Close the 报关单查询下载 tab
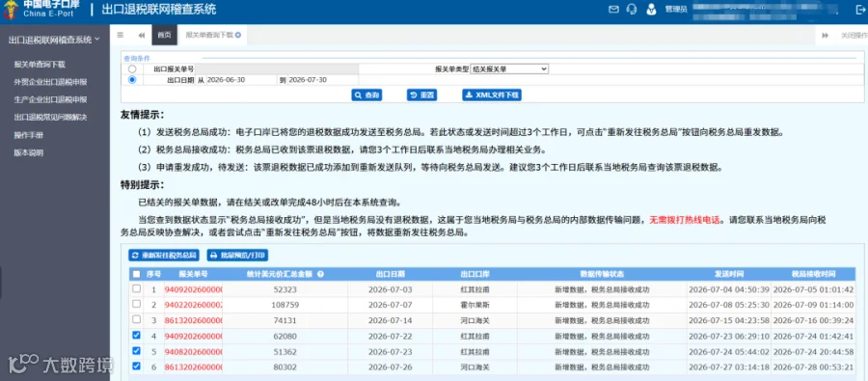The width and height of the screenshot is (868, 381). pos(238,35)
